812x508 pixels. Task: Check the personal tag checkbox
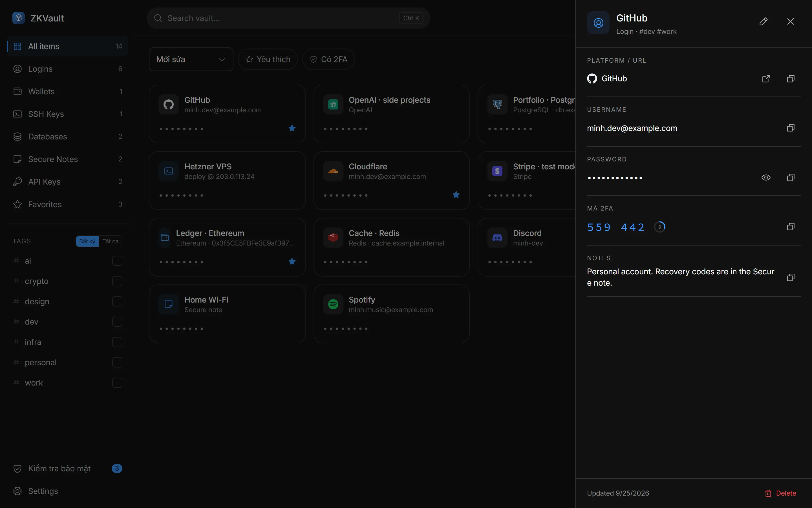coord(117,363)
